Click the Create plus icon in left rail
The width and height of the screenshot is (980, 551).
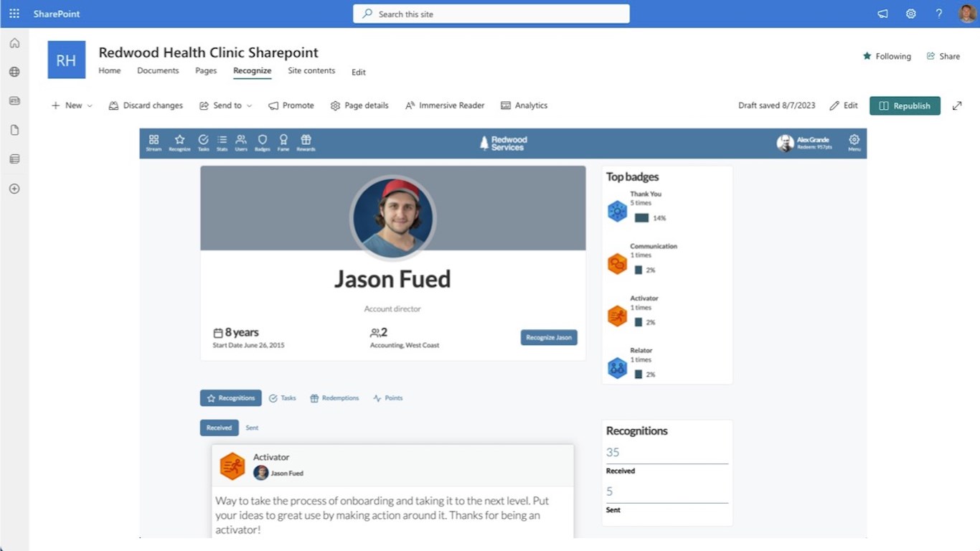(14, 189)
